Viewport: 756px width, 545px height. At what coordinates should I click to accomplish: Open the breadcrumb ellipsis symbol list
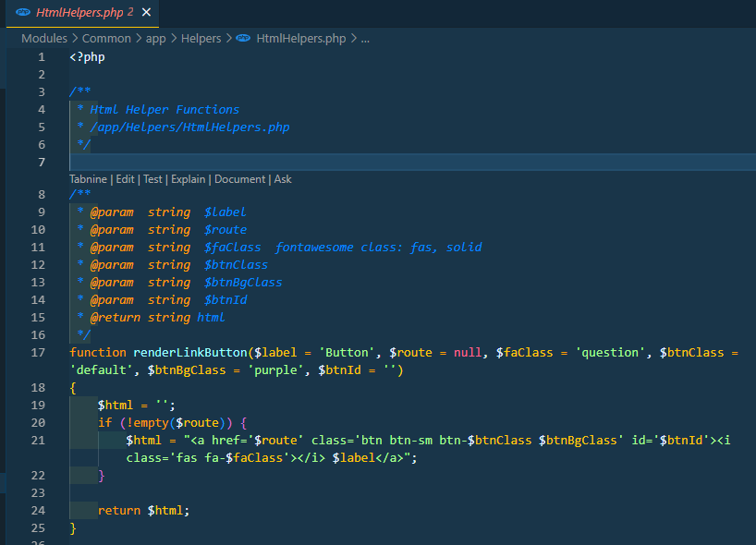365,39
